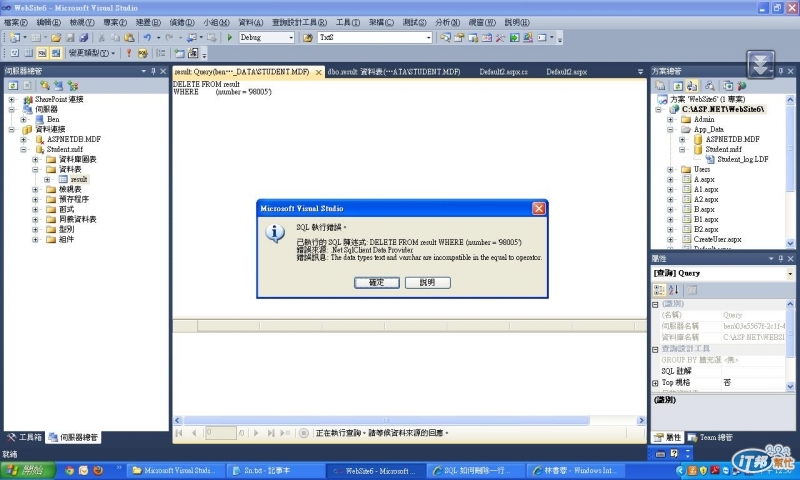Click the Verify SQL Syntax icon
This screenshot has width=800, height=480.
point(142,53)
